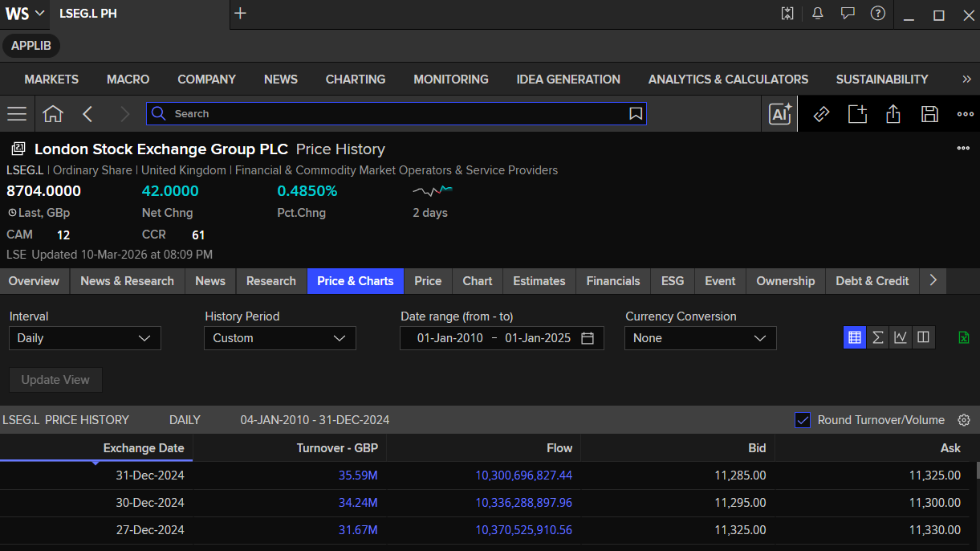The height and width of the screenshot is (551, 980).
Task: Click the to date 01-Jan-2025 field
Action: pyautogui.click(x=538, y=338)
